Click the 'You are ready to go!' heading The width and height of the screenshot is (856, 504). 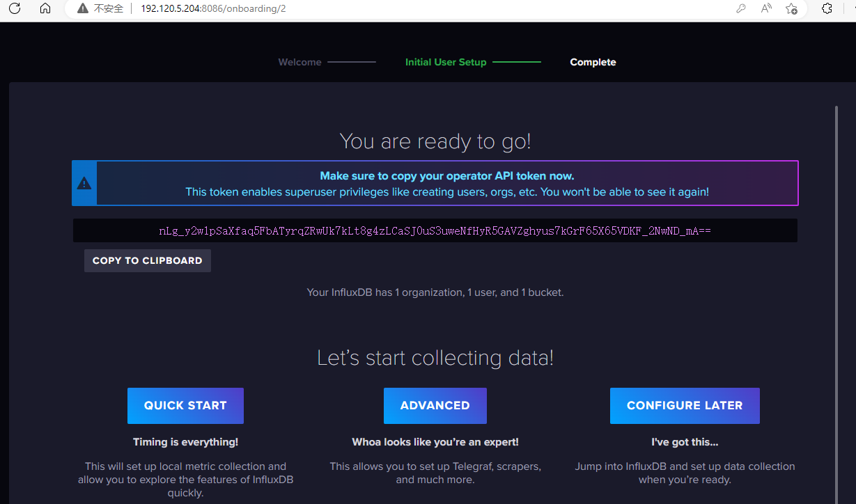[x=435, y=141]
